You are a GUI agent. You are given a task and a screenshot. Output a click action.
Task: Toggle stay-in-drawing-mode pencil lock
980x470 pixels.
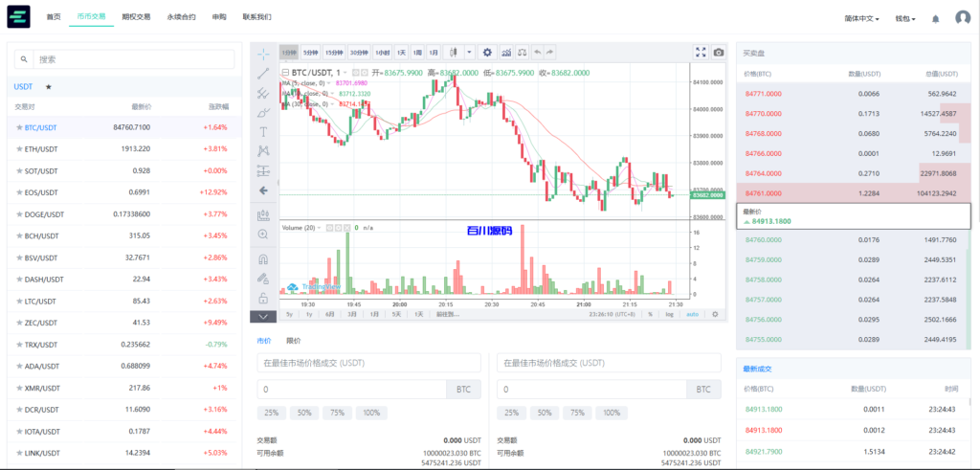pos(263,279)
